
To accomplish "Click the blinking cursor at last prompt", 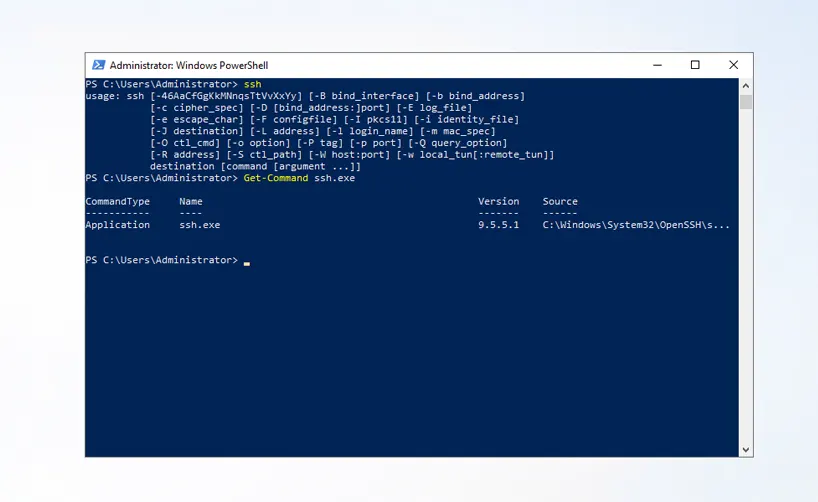I will click(247, 264).
